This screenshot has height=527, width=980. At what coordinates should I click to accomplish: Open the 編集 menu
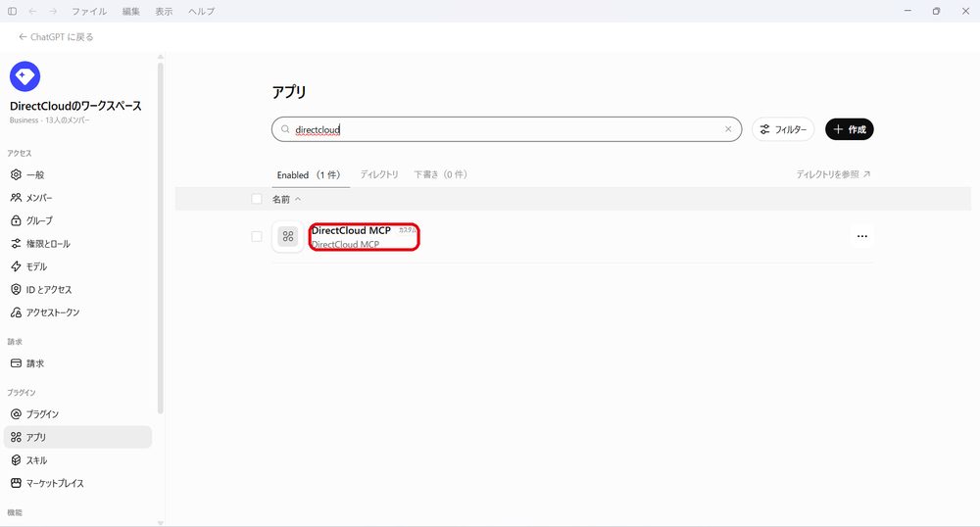[x=130, y=11]
